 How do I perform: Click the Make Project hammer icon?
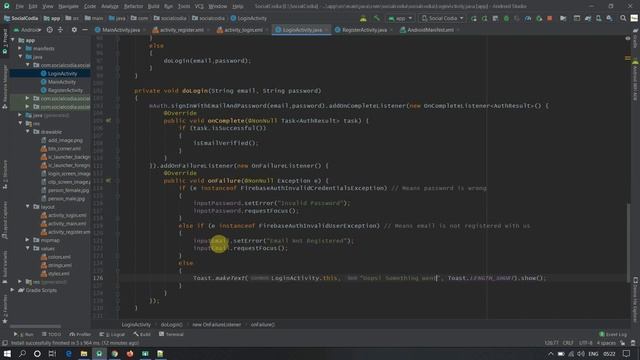coord(376,18)
